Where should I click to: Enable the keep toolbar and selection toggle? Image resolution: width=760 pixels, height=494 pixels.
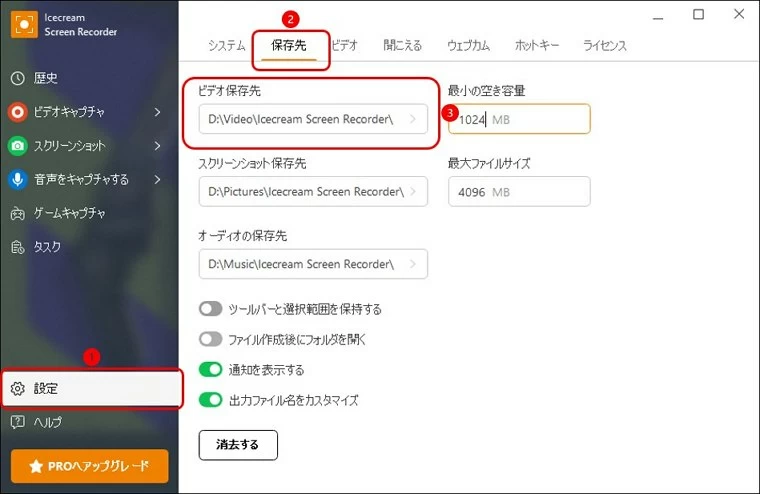pos(210,309)
